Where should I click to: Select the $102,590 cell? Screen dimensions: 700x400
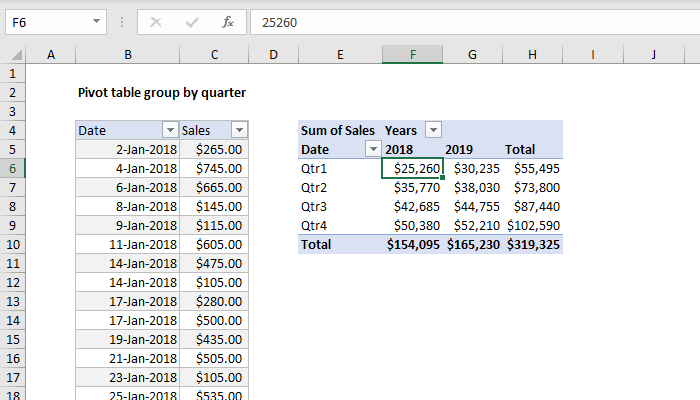(x=533, y=225)
